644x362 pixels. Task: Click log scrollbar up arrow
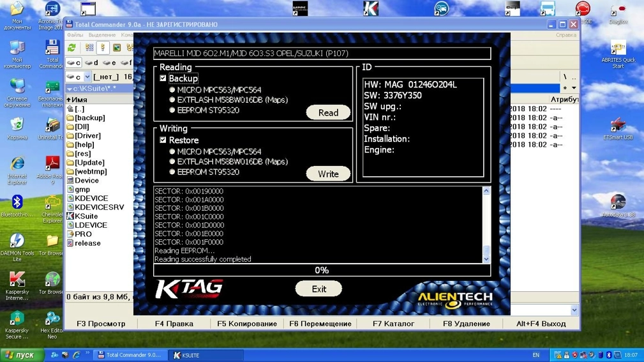coord(486,191)
